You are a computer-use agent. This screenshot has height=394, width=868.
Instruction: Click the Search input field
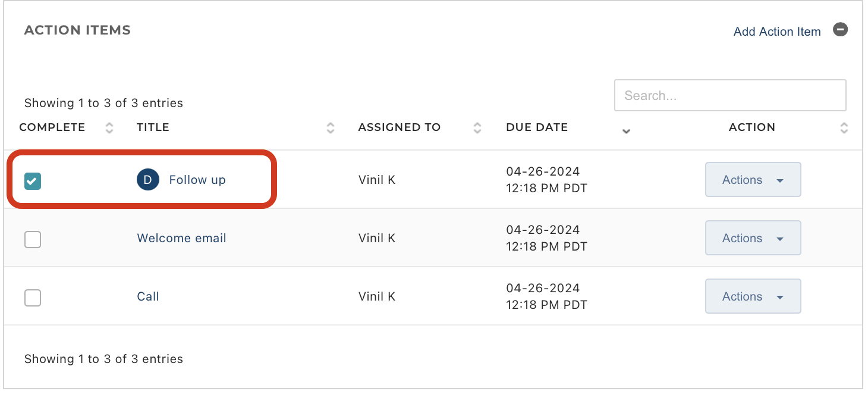click(730, 95)
